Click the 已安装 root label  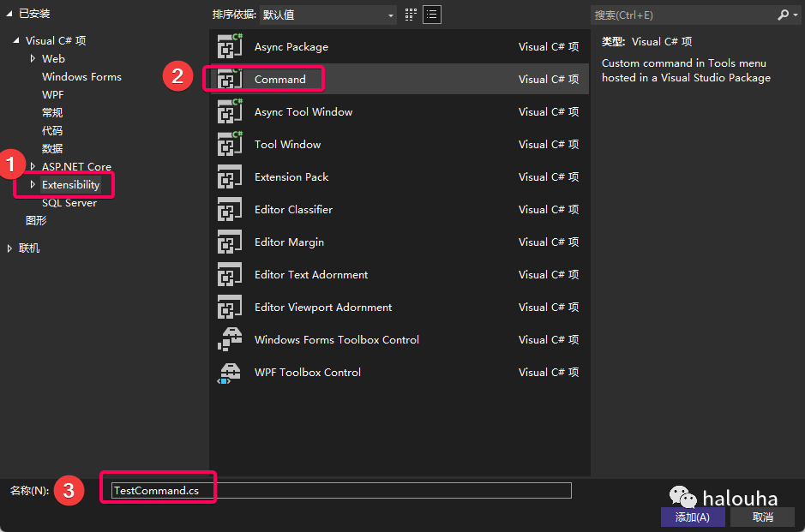(x=34, y=14)
